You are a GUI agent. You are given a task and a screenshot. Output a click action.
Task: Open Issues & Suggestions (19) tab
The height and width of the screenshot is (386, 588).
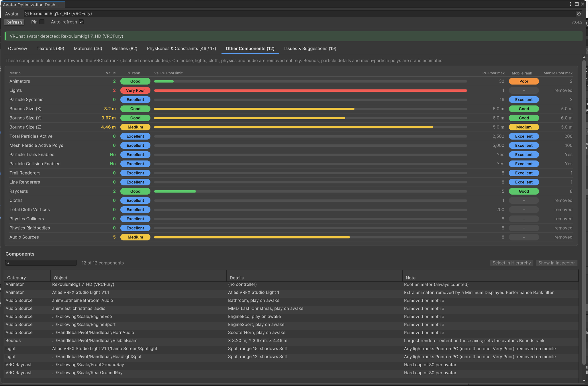pos(310,48)
